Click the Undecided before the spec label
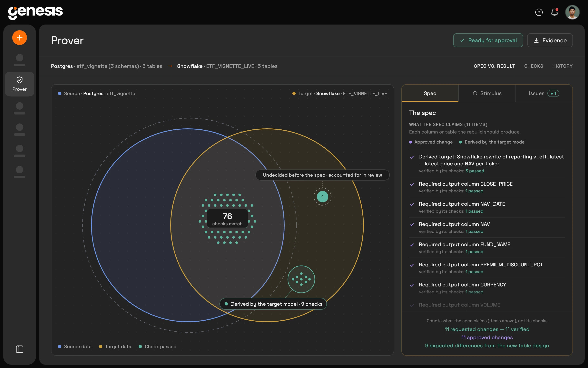Screen dimensions: 588x368 [322, 175]
